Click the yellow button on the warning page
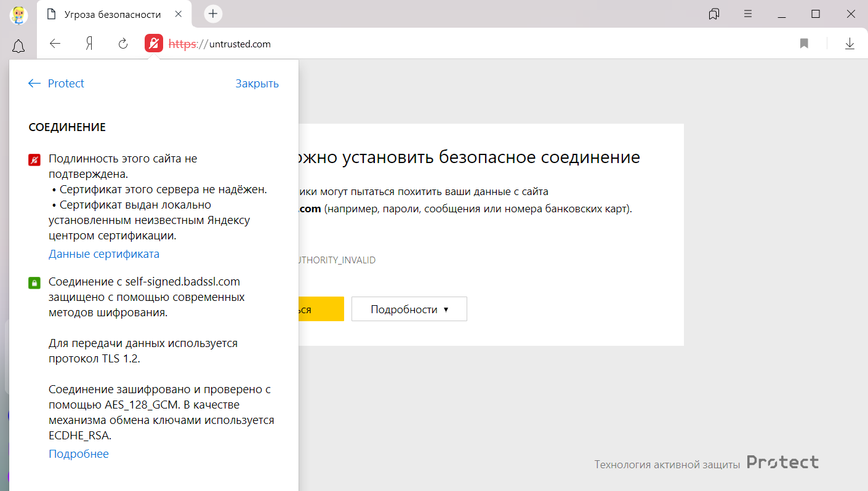868x491 pixels. [321, 309]
